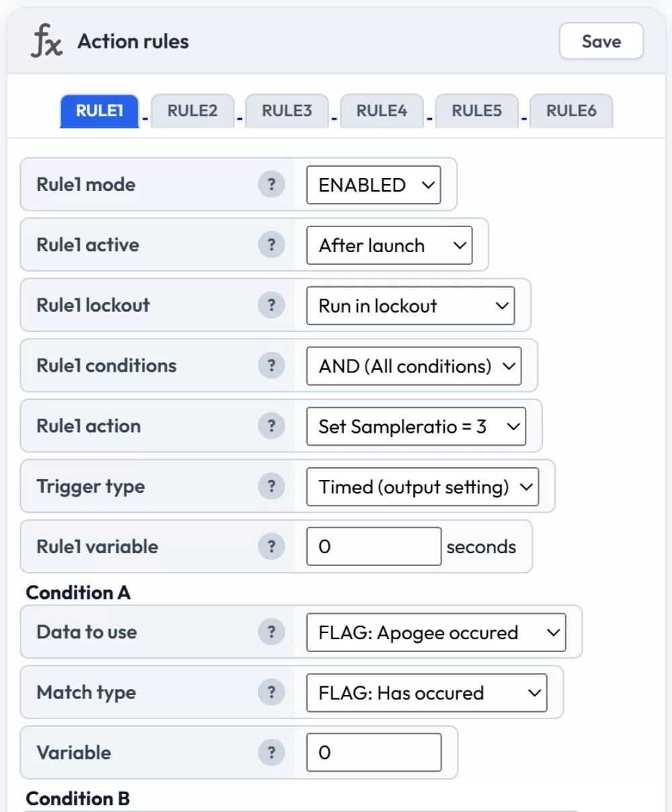Select the RULE5 tab
The width and height of the screenshot is (672, 812).
tap(476, 111)
